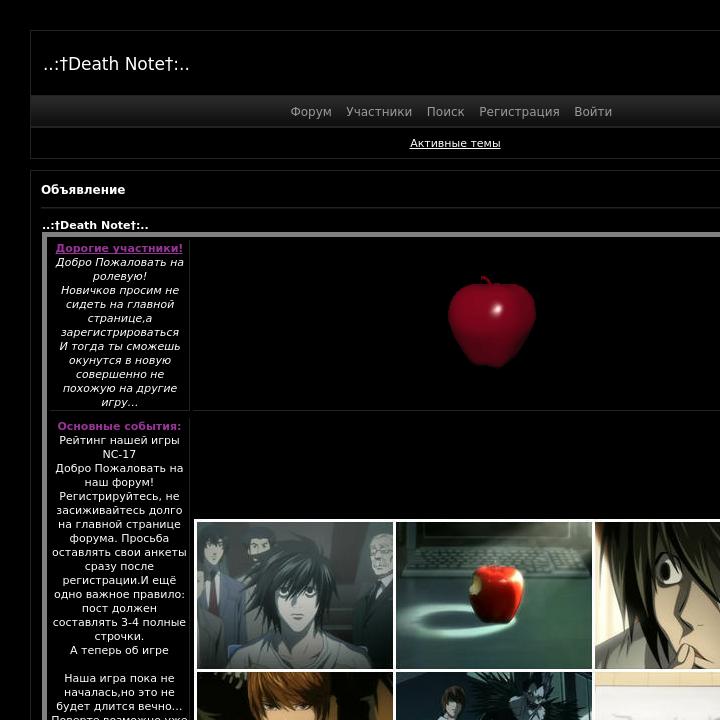Image resolution: width=720 pixels, height=720 pixels.
Task: Click the bold ..:†Death Note†:.. announcement title
Action: [95, 225]
